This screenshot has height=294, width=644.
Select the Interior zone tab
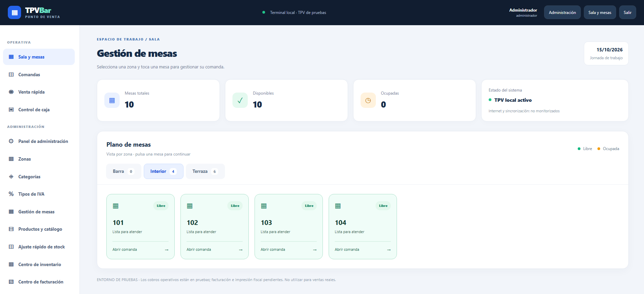[163, 171]
